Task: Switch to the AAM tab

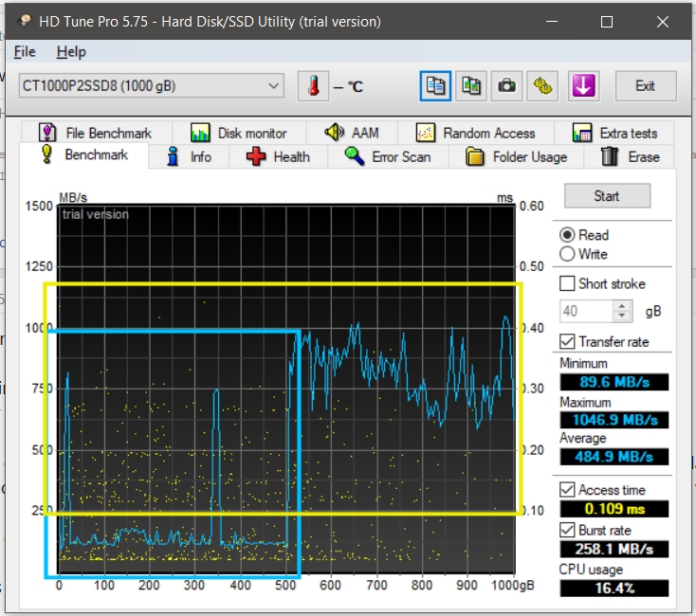Action: point(352,133)
